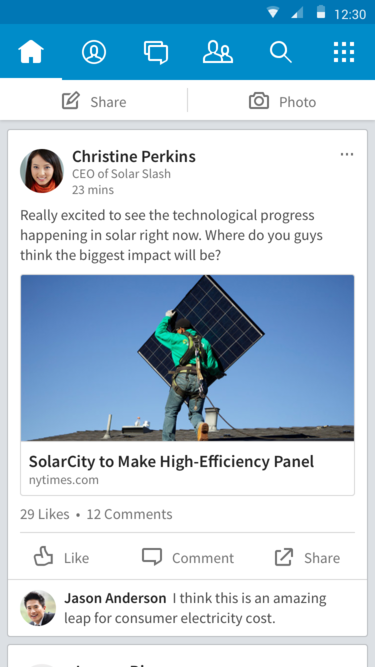Open the solar panel article image

tap(187, 358)
